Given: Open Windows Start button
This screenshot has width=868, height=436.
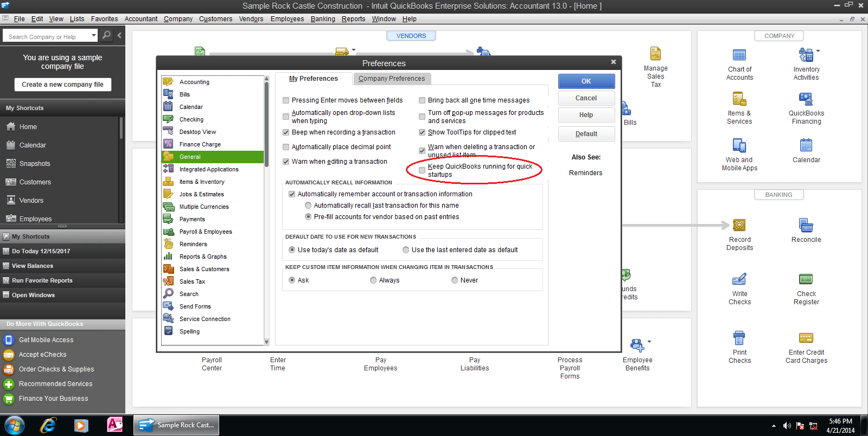Looking at the screenshot, I should click(x=14, y=425).
